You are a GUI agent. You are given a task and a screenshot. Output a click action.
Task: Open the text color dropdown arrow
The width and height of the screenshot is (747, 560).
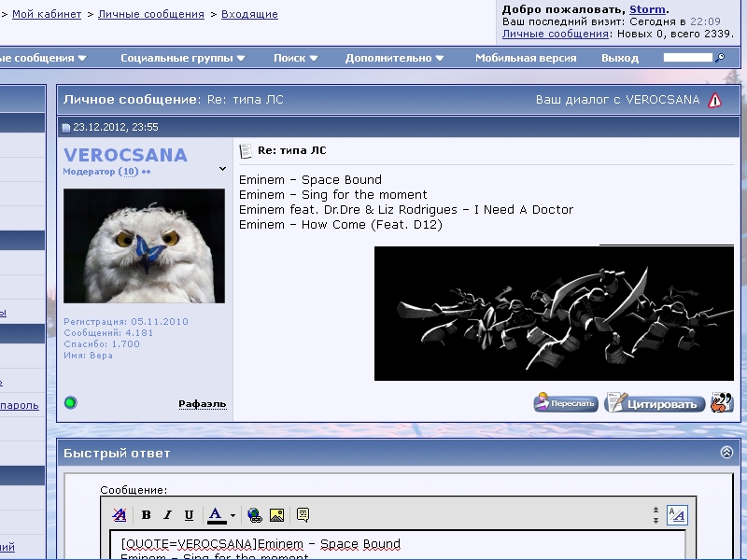[233, 515]
